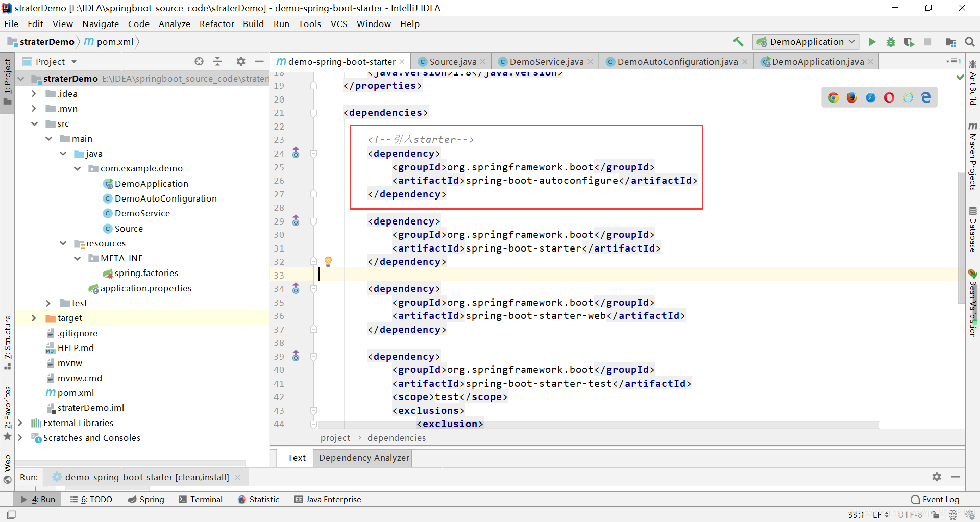
Task: Open the Database side panel
Action: click(973, 229)
